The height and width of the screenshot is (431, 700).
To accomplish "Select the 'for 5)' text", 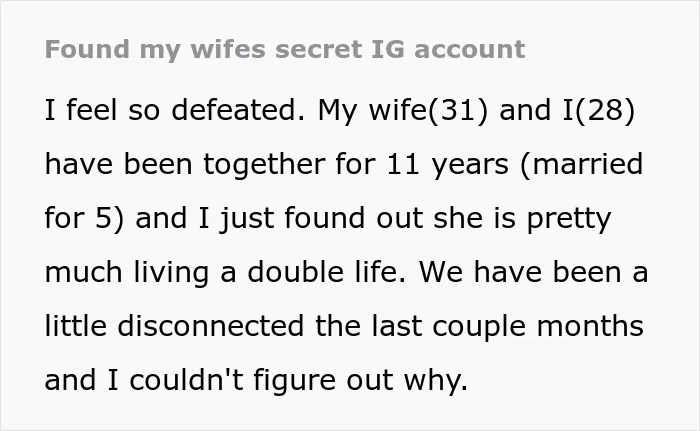I will coord(84,218).
